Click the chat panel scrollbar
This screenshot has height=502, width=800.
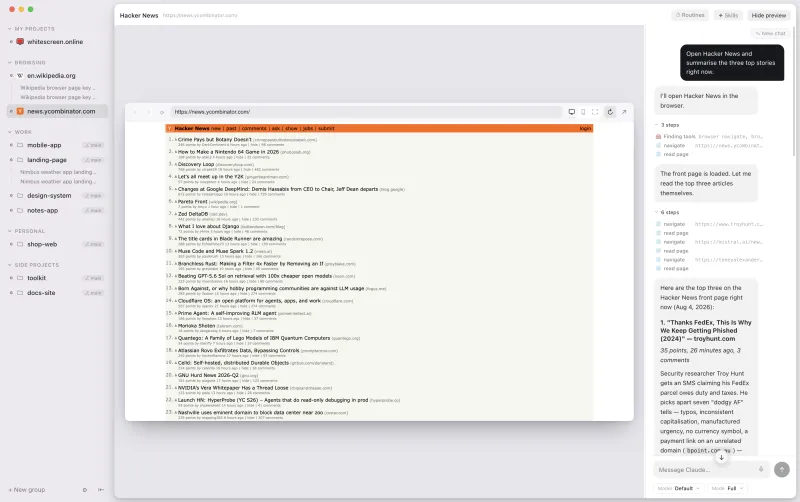tap(794, 92)
